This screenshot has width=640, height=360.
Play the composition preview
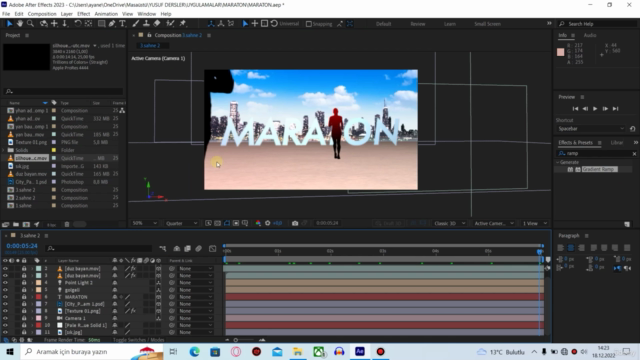595,109
